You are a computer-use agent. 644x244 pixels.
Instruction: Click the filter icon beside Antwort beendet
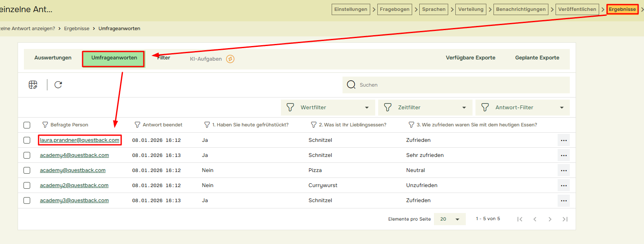pyautogui.click(x=137, y=125)
